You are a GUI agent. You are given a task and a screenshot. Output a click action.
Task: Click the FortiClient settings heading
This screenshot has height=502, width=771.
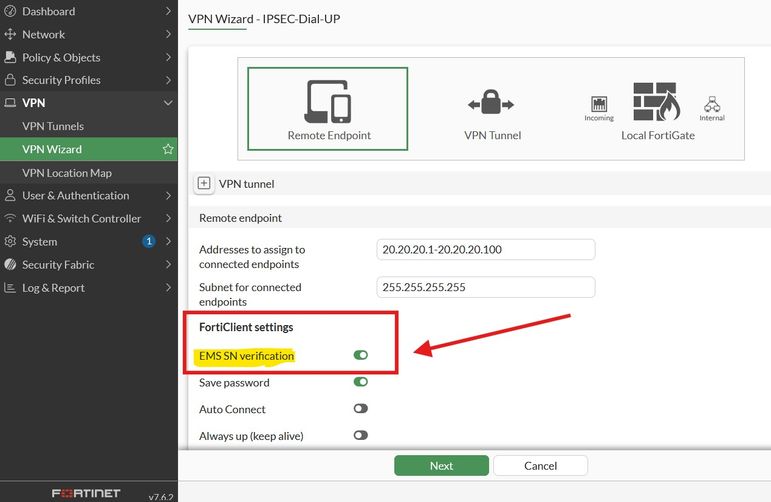pos(246,327)
